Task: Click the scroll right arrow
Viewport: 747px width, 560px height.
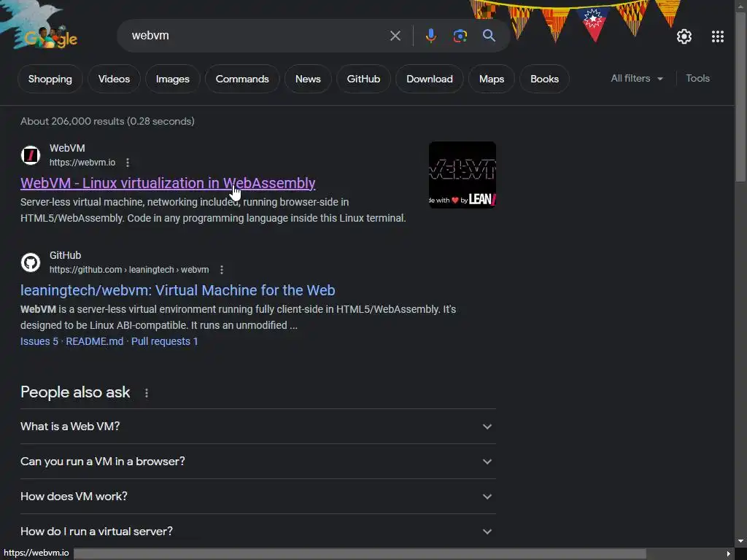Action: [x=729, y=554]
